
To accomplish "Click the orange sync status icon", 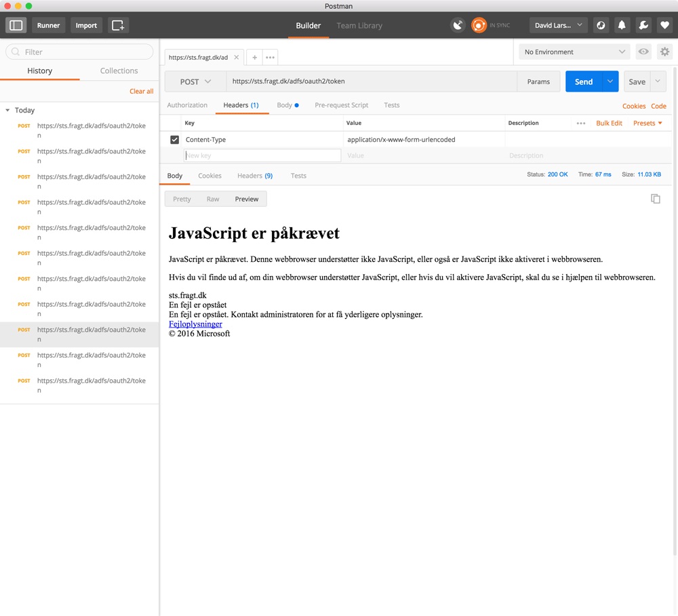I will (479, 25).
